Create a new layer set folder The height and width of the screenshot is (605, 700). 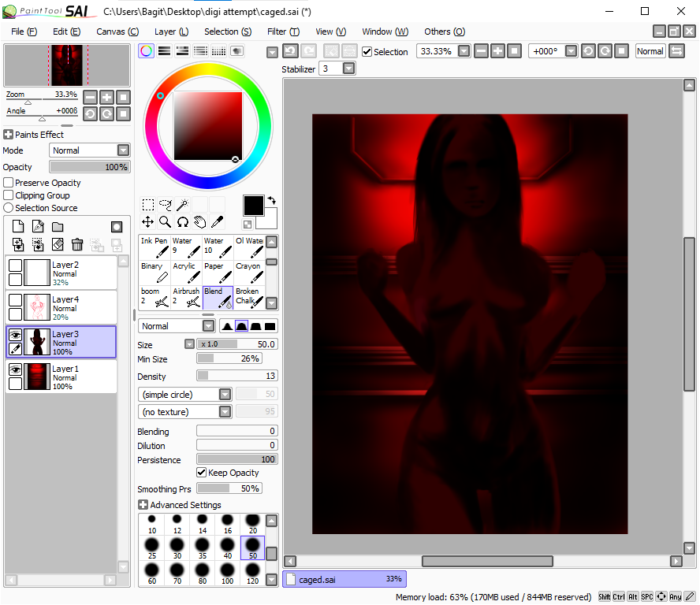58,227
